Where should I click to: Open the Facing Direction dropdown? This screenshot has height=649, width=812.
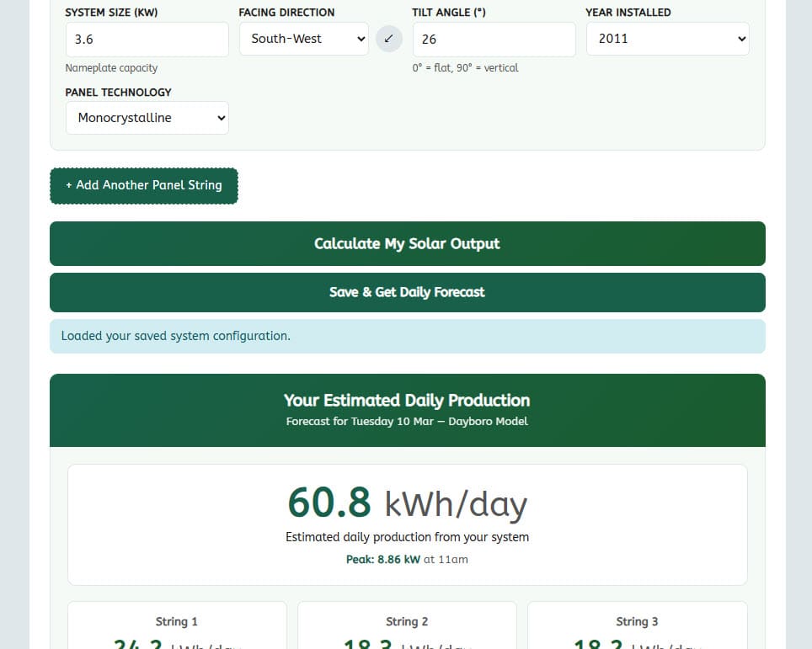tap(303, 39)
